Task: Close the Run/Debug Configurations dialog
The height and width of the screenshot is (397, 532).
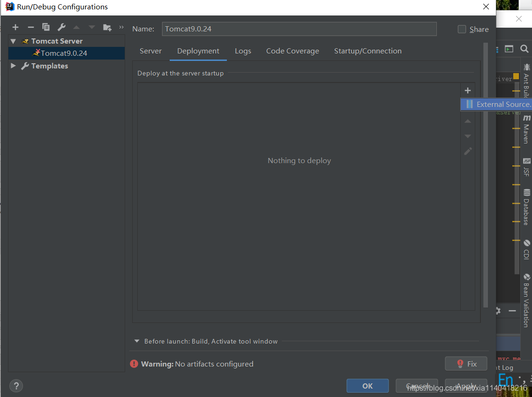Action: [x=486, y=7]
